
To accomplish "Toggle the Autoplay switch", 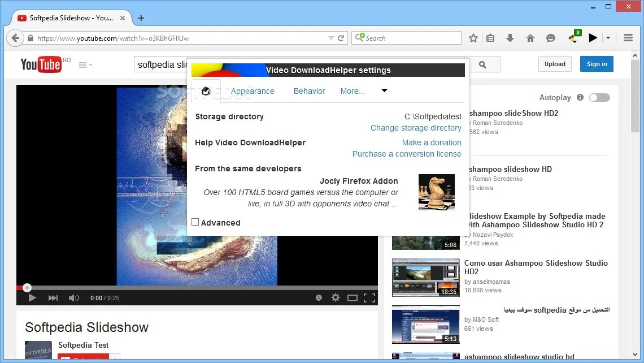I will (x=599, y=97).
